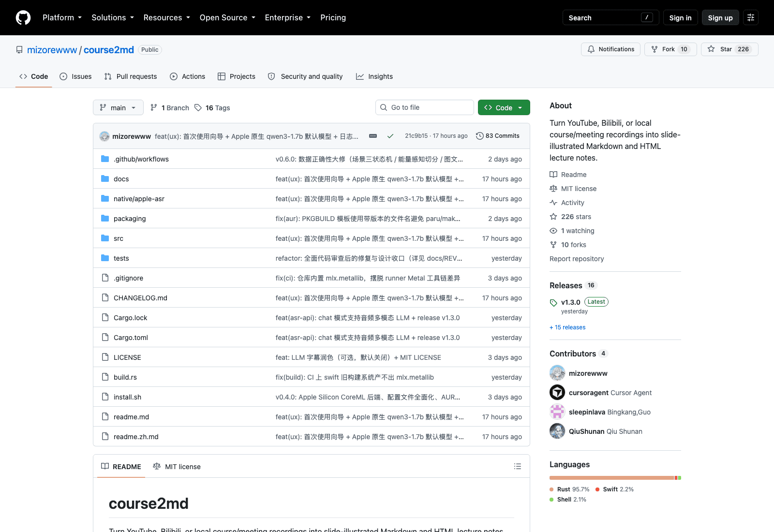
Task: Click the packaging folder icon
Action: 105,218
